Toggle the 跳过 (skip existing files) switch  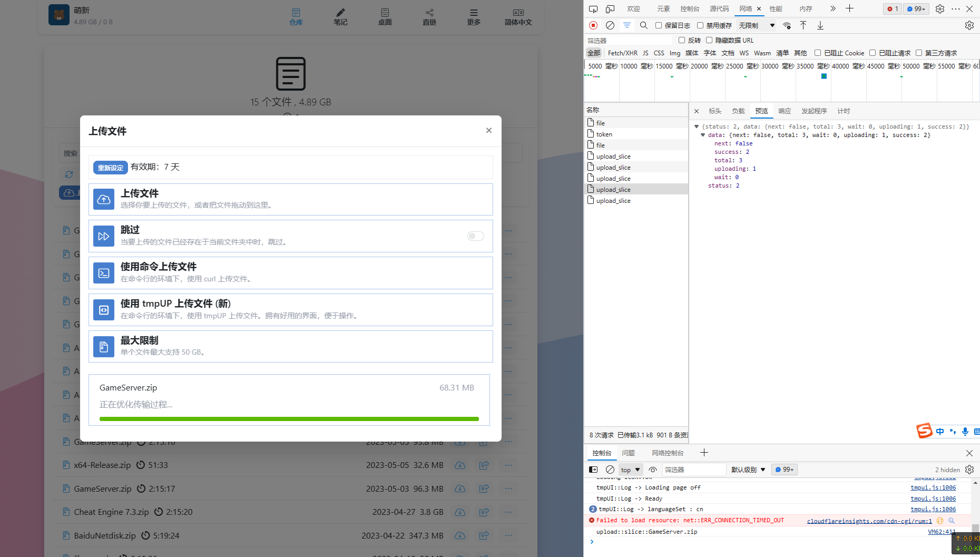pyautogui.click(x=475, y=236)
